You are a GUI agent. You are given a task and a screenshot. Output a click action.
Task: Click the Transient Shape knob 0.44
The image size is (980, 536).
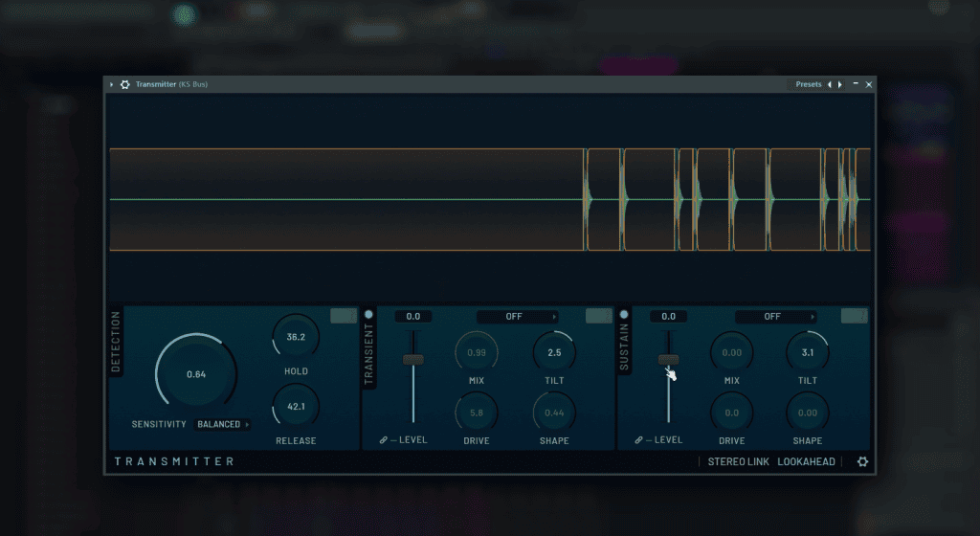point(554,413)
